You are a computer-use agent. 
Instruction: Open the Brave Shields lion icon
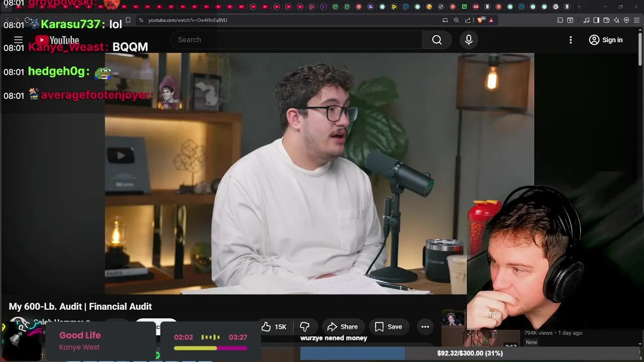480,20
